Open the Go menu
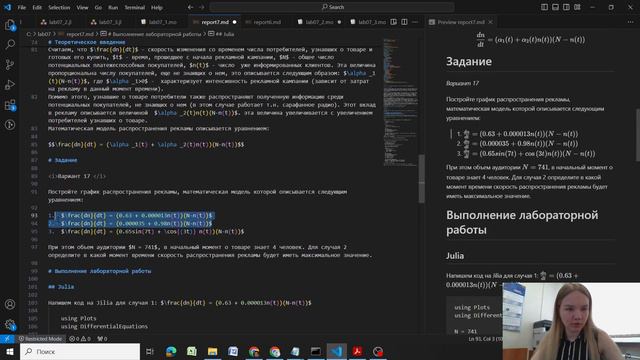This screenshot has width=640, height=360. 98,7
